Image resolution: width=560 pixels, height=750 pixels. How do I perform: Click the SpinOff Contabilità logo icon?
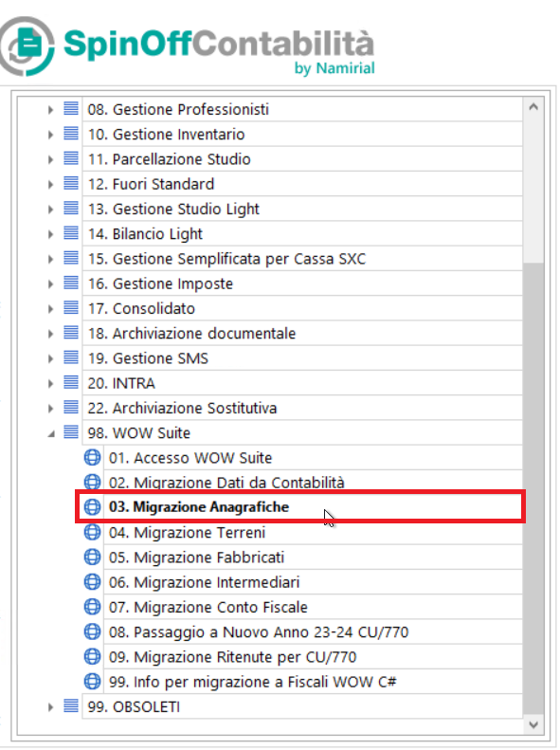(27, 46)
